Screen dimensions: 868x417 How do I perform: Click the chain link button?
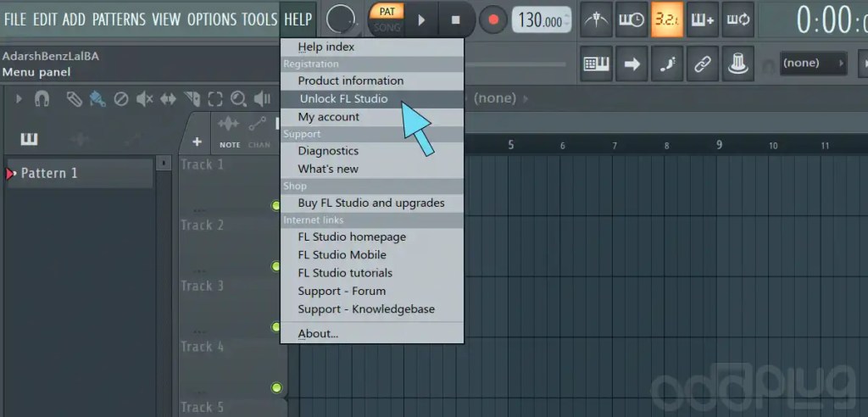[x=703, y=64]
